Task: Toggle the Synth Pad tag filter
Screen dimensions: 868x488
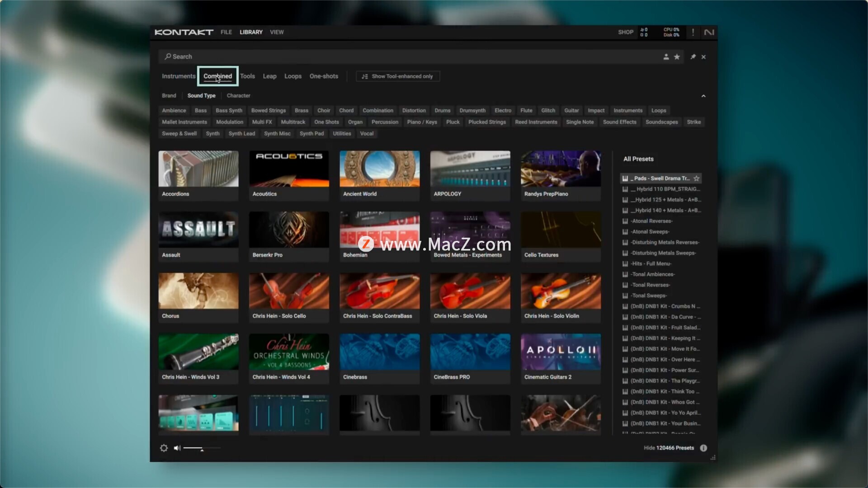Action: click(311, 134)
